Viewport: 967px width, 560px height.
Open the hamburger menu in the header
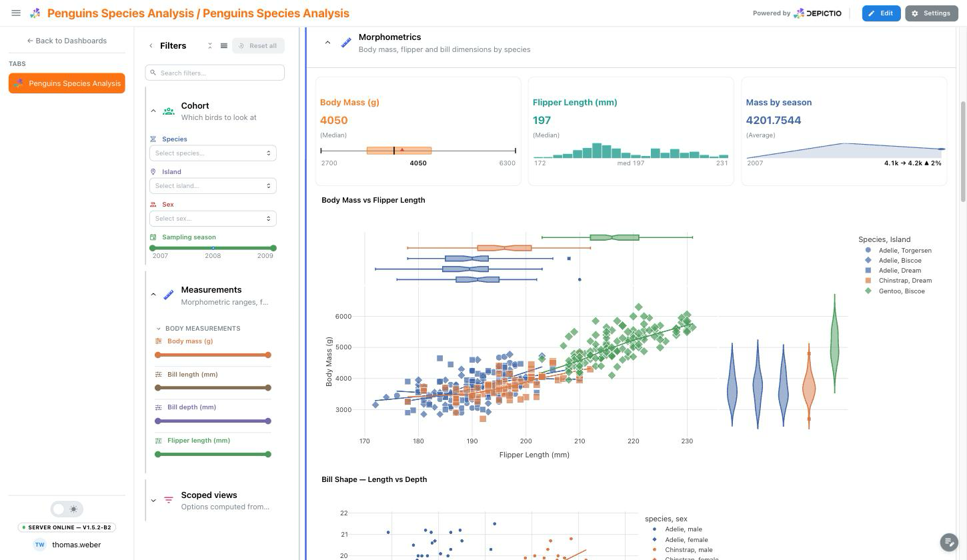(x=16, y=13)
